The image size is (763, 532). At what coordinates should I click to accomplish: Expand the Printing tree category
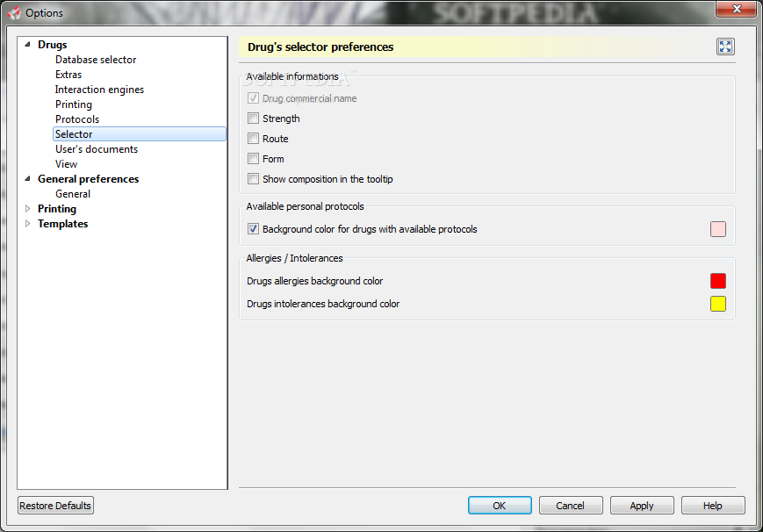pos(28,209)
